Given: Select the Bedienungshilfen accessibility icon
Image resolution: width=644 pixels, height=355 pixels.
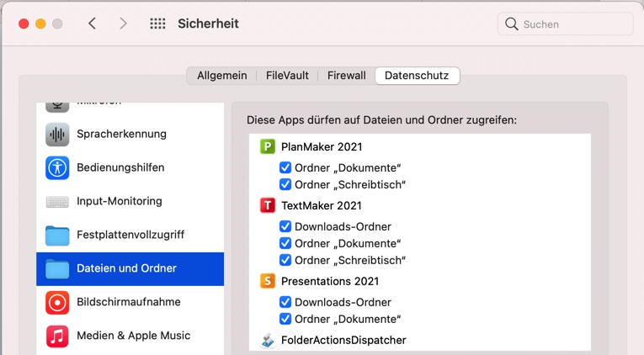Looking at the screenshot, I should (x=57, y=167).
